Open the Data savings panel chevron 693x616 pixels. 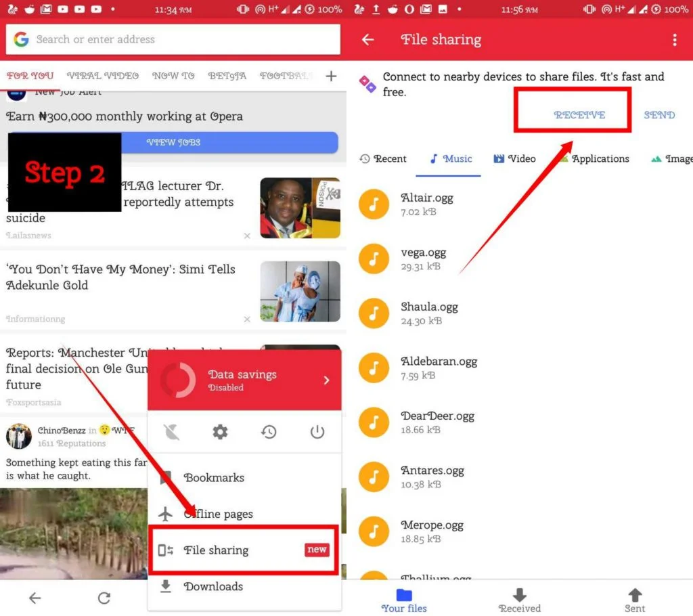[x=327, y=380]
